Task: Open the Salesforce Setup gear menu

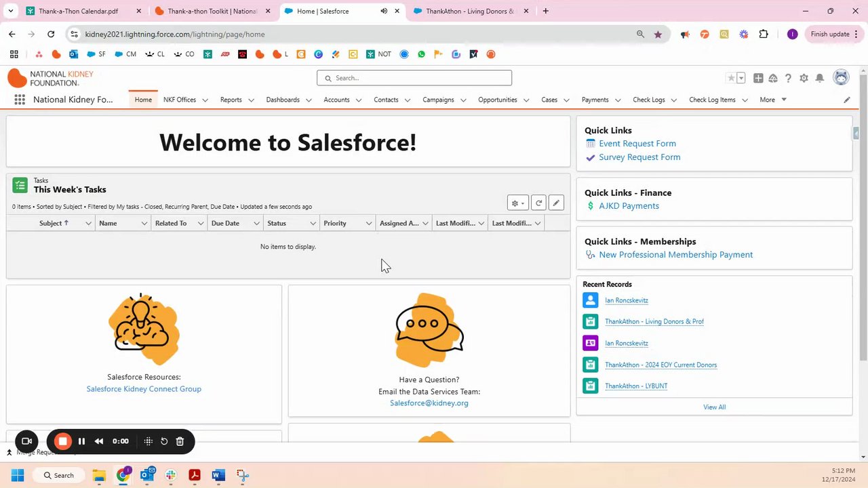Action: pyautogui.click(x=804, y=79)
